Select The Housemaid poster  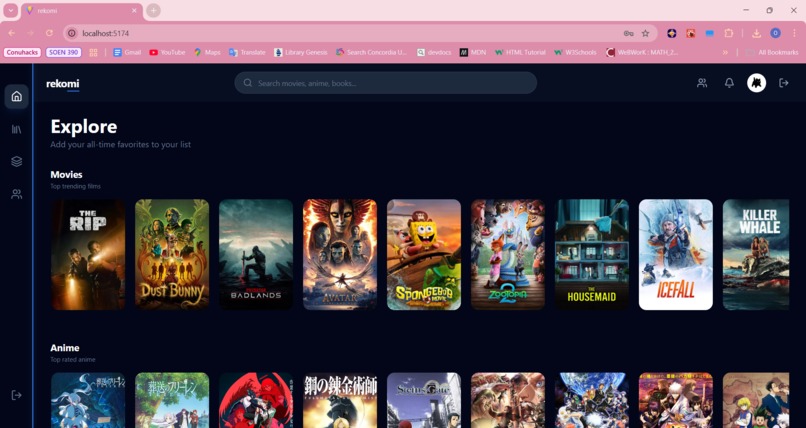point(592,255)
